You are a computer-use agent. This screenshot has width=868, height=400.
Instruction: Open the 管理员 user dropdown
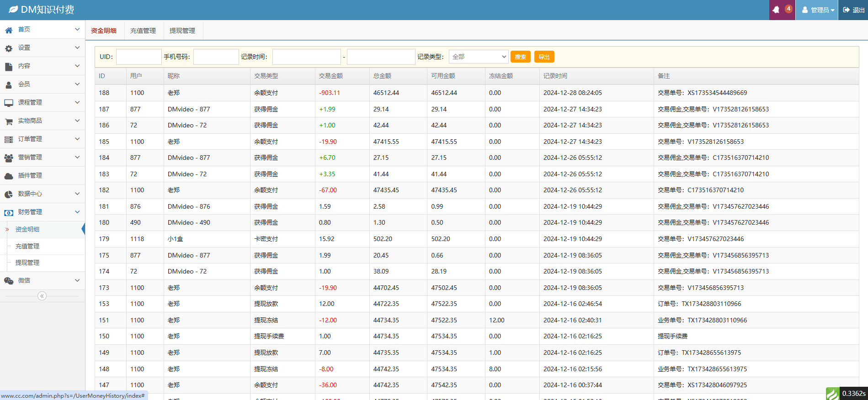pos(817,10)
